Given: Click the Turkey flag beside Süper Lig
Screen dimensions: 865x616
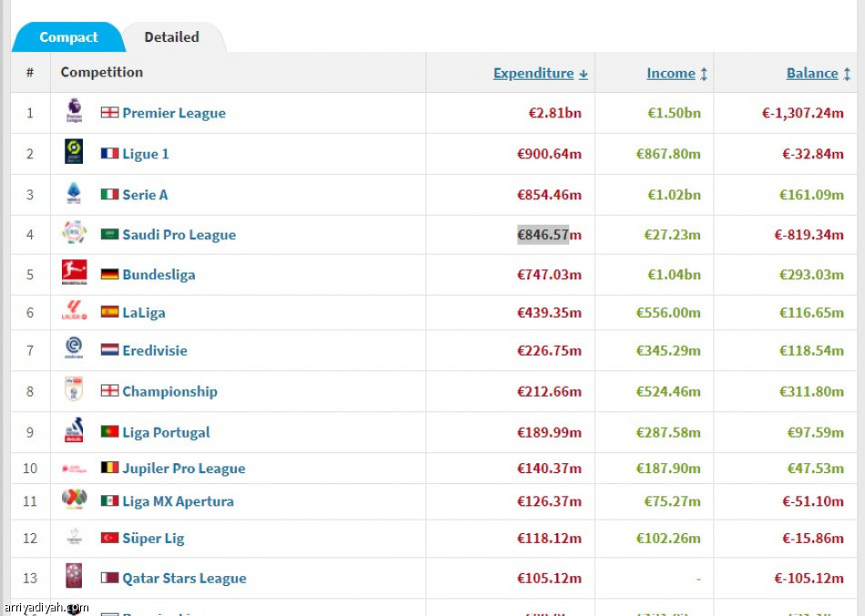Looking at the screenshot, I should tap(109, 538).
